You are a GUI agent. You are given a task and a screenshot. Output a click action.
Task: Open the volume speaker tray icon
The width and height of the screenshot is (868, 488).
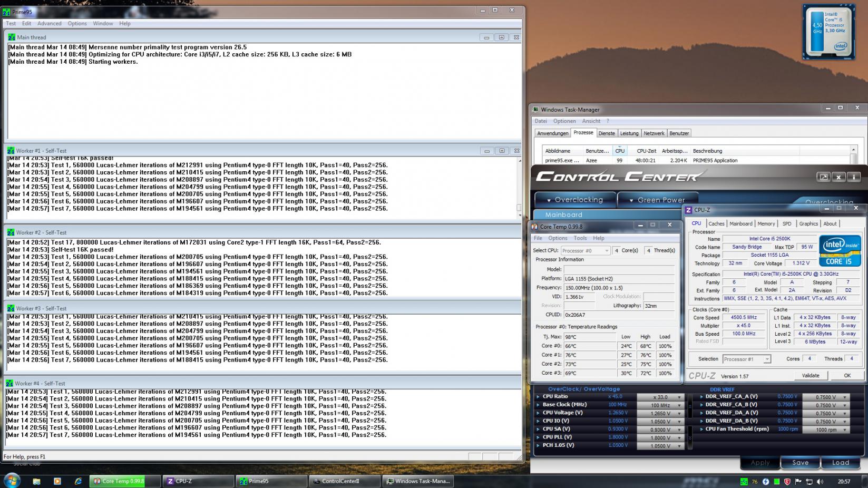tap(820, 482)
